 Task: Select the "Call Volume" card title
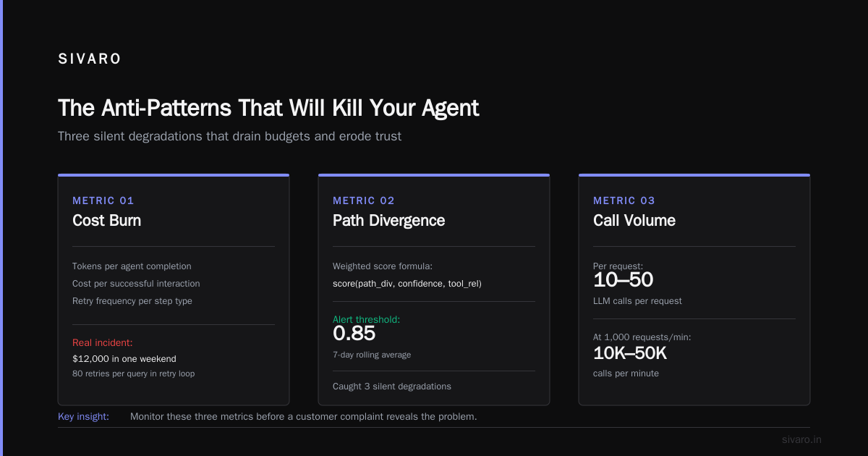pyautogui.click(x=634, y=221)
